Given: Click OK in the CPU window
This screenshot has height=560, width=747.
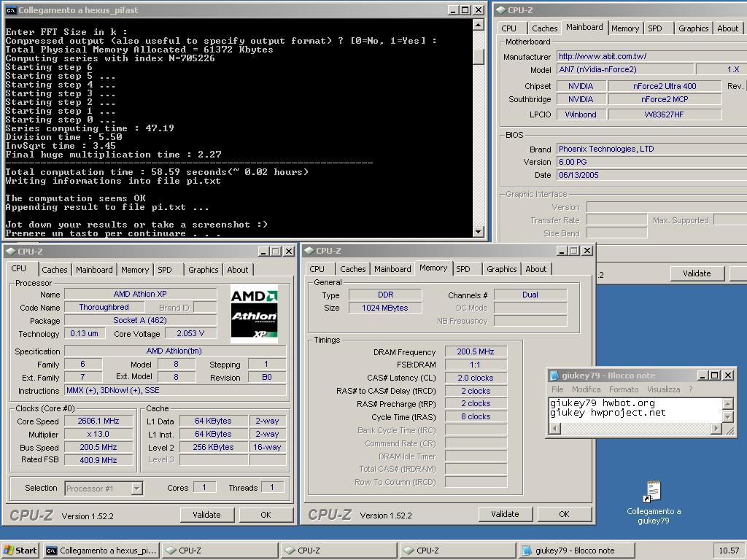Looking at the screenshot, I should 266,515.
